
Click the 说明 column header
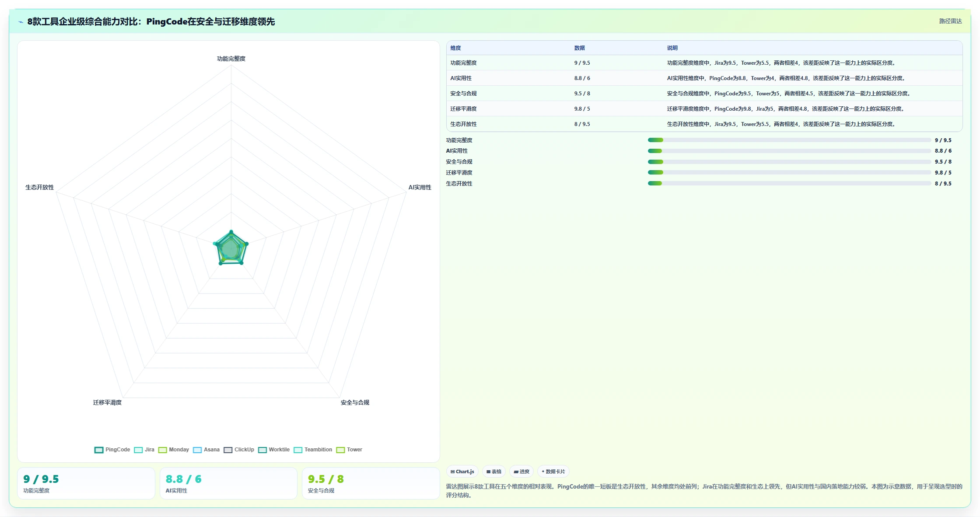coord(672,48)
